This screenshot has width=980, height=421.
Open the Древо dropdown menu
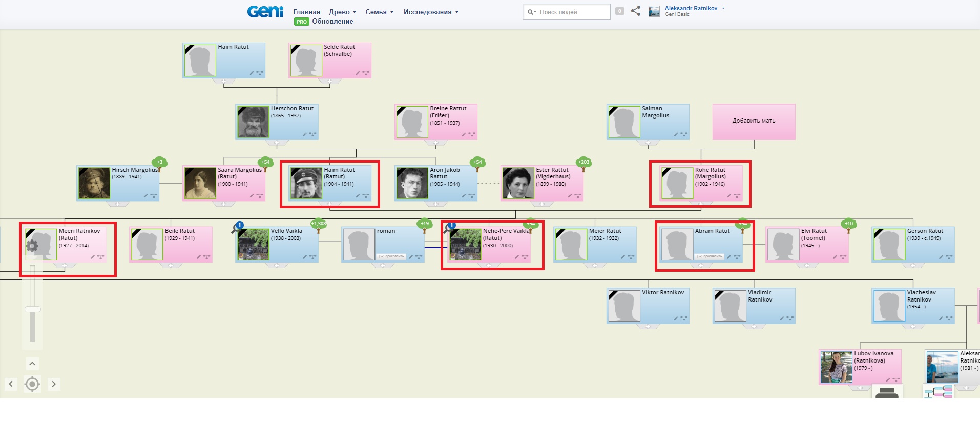342,12
